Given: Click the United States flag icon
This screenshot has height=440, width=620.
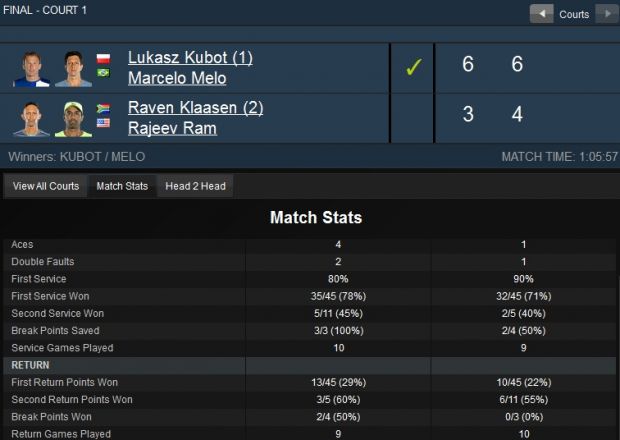Looking at the screenshot, I should click(x=103, y=123).
